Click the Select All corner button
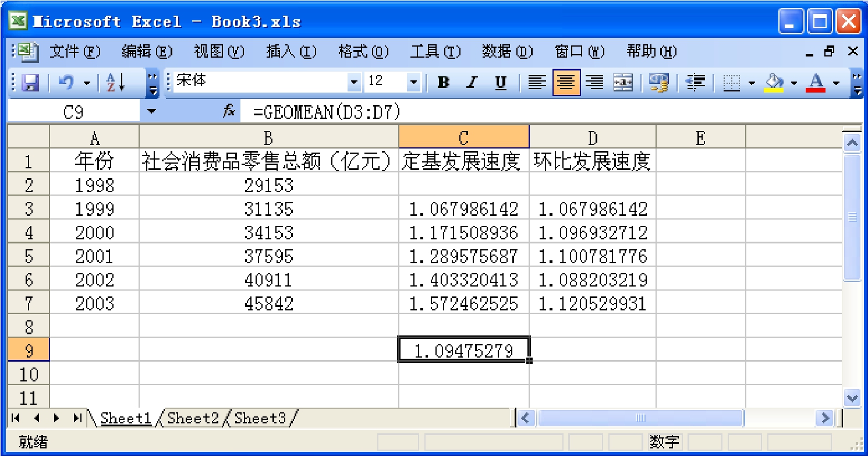868x456 pixels. click(29, 137)
